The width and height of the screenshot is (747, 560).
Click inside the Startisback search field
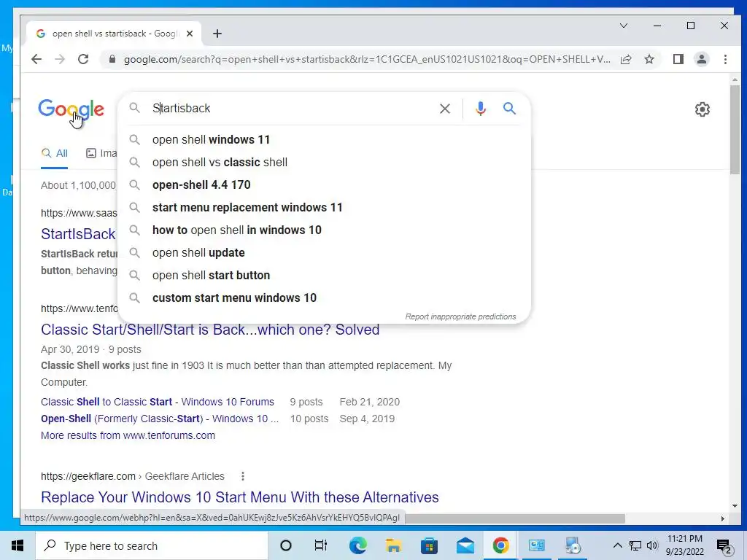point(290,108)
